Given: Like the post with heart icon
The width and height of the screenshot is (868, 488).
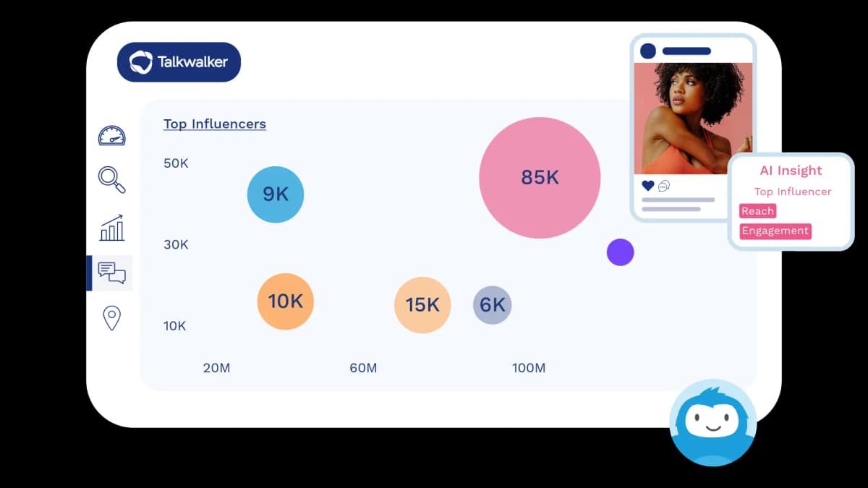Looking at the screenshot, I should tap(648, 186).
